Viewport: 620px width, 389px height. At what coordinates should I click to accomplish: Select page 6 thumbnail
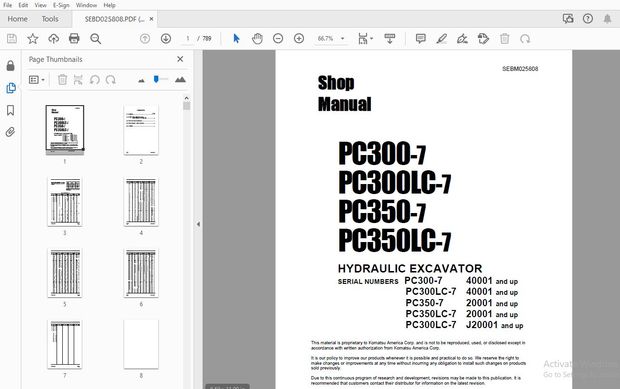tap(141, 273)
